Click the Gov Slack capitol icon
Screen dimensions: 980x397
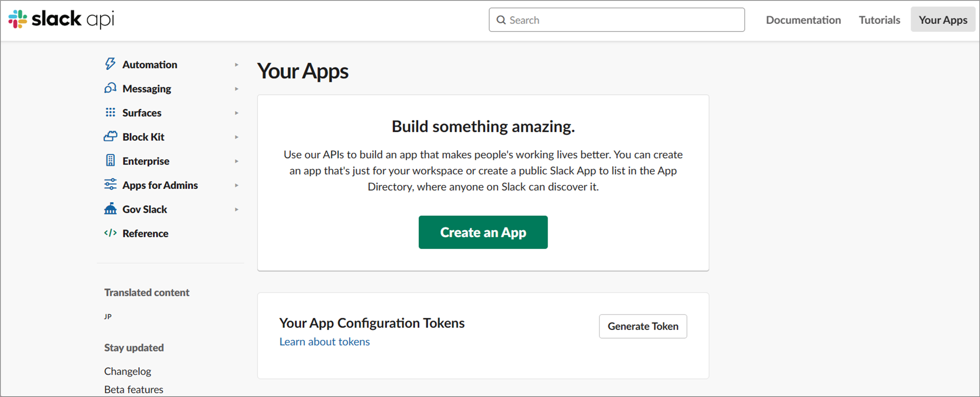click(110, 208)
